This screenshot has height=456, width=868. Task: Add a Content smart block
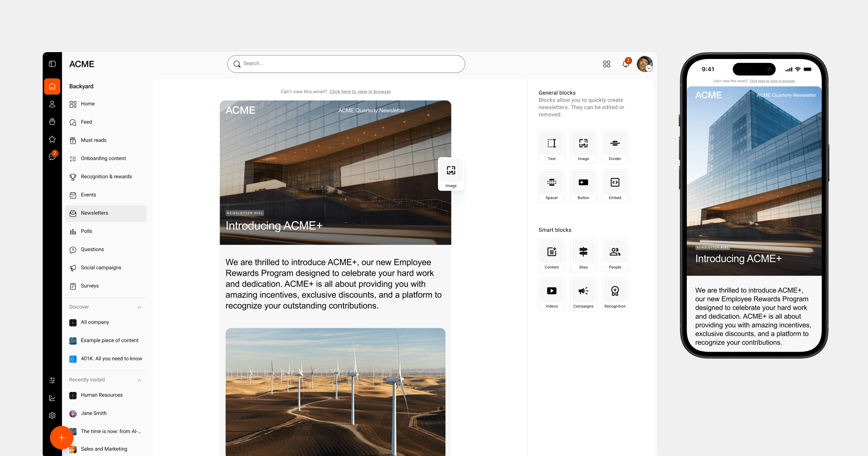pyautogui.click(x=552, y=256)
